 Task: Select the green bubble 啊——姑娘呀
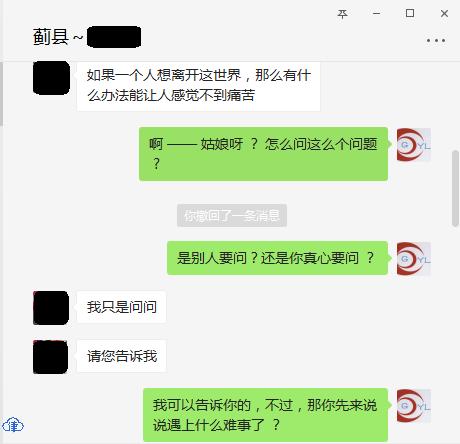tap(263, 154)
